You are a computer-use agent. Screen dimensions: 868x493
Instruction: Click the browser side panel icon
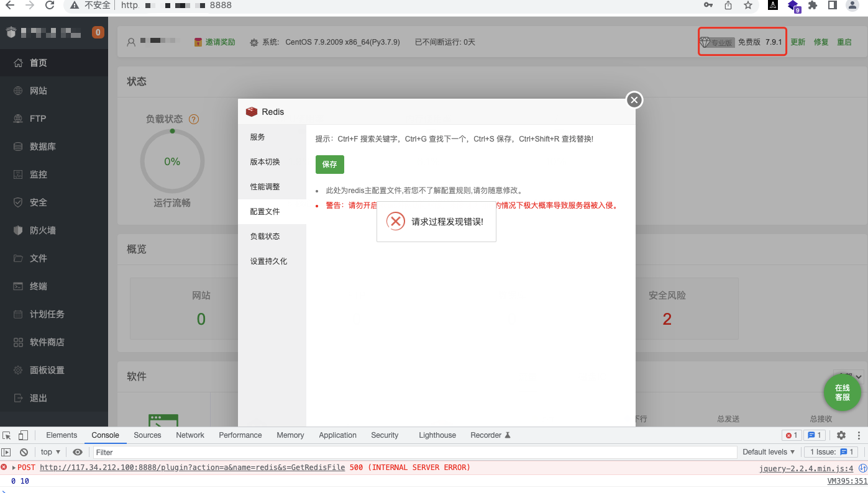tap(833, 5)
